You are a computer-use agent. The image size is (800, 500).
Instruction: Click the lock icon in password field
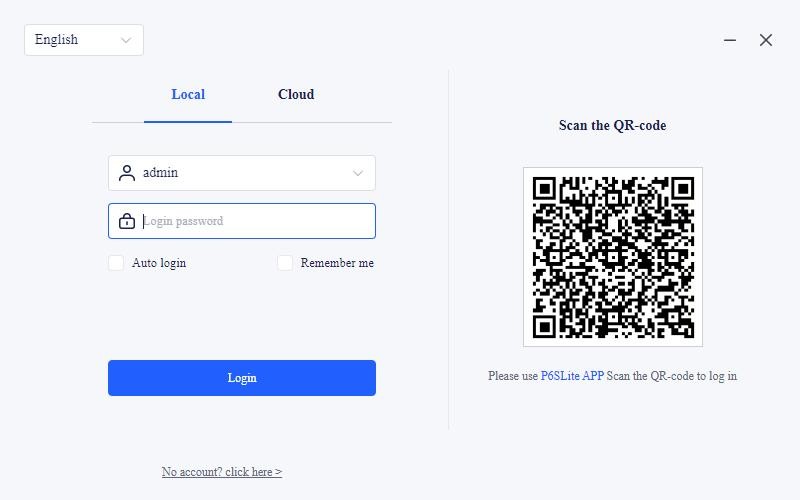pos(127,221)
